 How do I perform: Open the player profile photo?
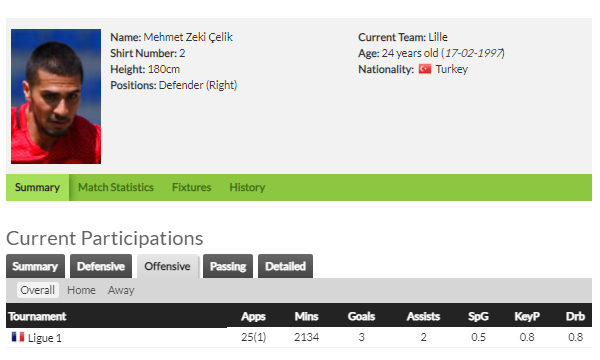(x=56, y=96)
